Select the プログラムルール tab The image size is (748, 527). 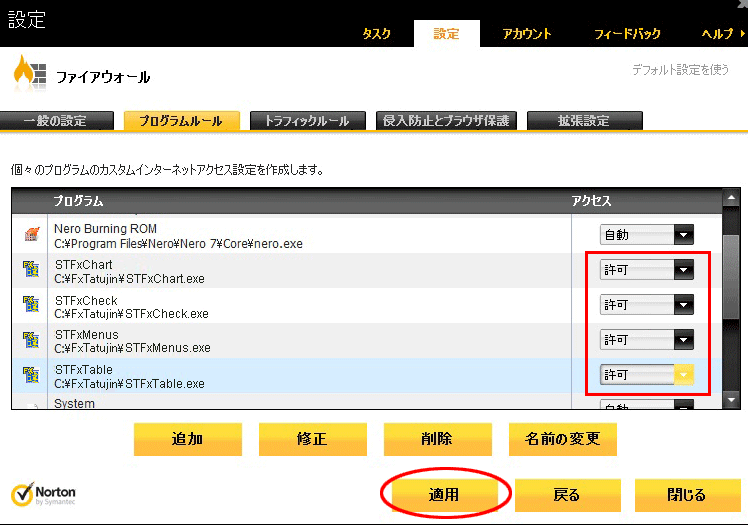[x=181, y=121]
